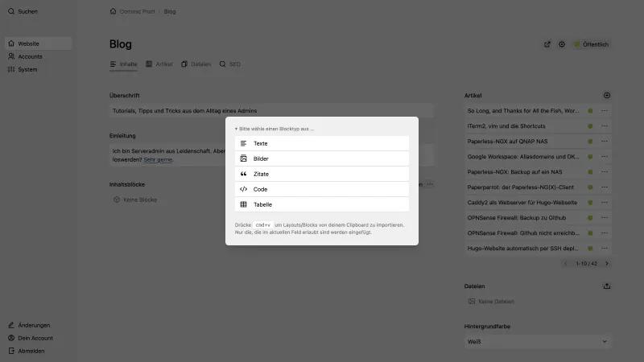Screen dimensions: 644x362
Task: Open Änderungen in the sidebar
Action: click(x=29, y=325)
